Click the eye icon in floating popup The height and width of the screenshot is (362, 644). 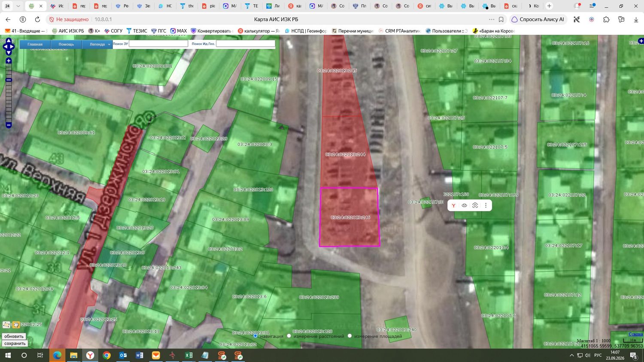pyautogui.click(x=464, y=205)
